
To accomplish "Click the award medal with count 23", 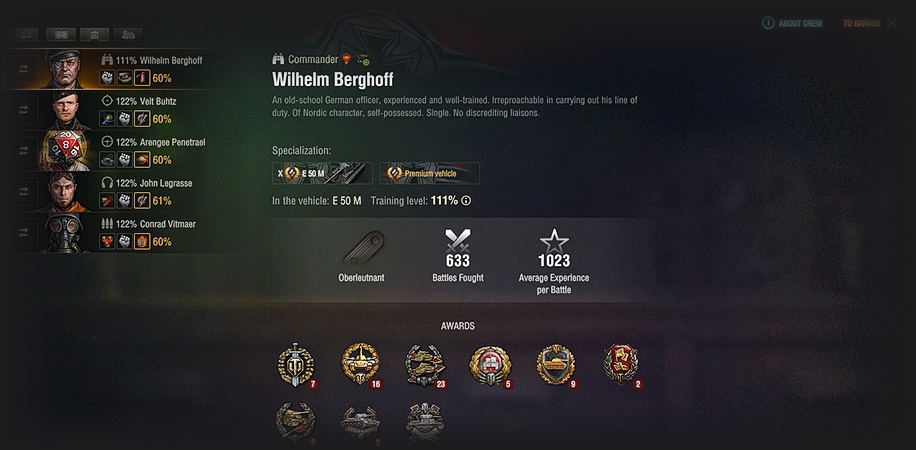I will (426, 365).
